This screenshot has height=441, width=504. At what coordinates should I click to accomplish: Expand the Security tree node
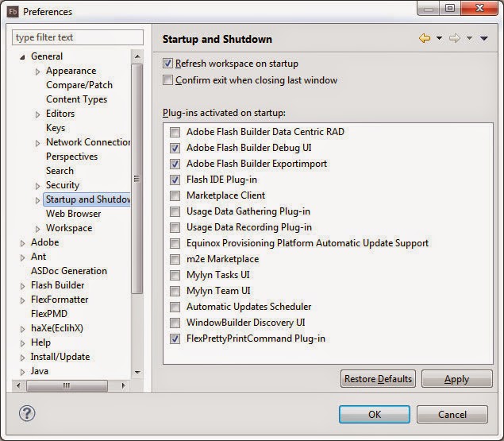pyautogui.click(x=37, y=186)
